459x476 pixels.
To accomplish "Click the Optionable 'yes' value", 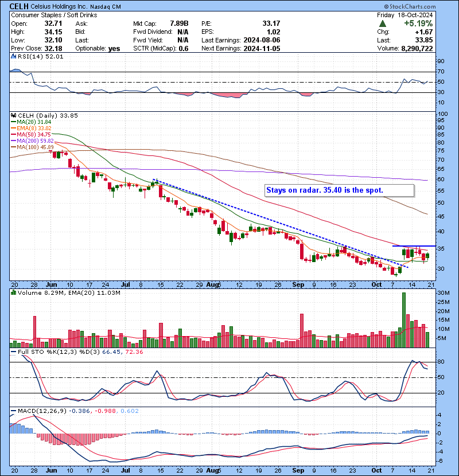I will 114,49.
